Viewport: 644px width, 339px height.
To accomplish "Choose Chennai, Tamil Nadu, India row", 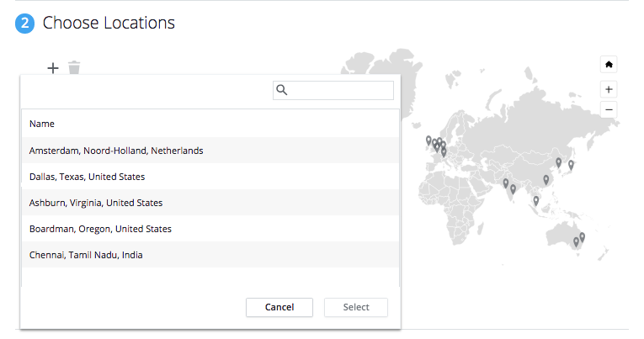I will click(210, 255).
